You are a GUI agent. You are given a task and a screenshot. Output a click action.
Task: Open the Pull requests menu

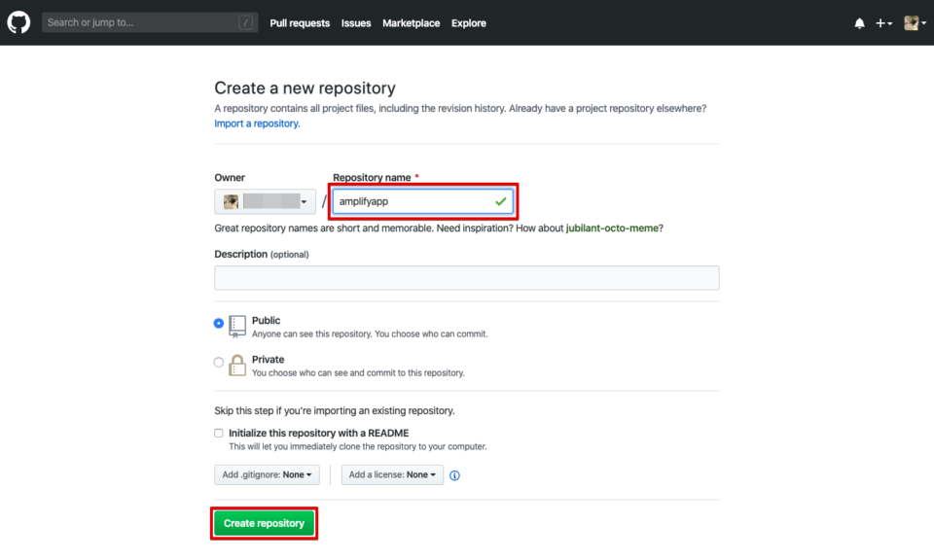coord(300,22)
